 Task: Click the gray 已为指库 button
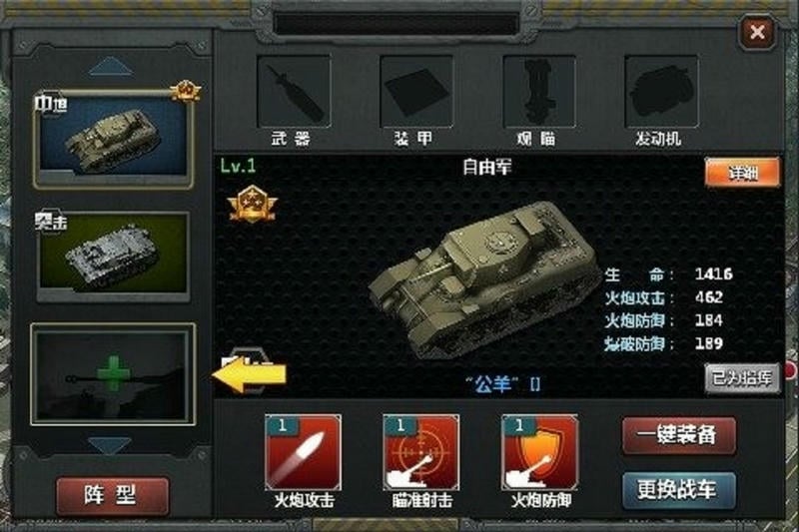pyautogui.click(x=742, y=378)
